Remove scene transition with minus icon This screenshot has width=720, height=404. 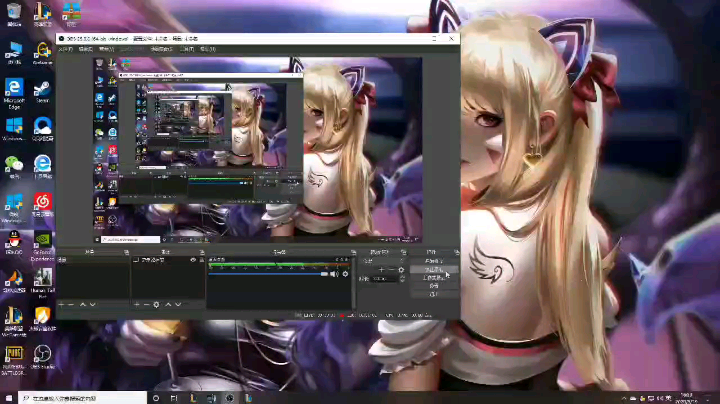pyautogui.click(x=391, y=270)
